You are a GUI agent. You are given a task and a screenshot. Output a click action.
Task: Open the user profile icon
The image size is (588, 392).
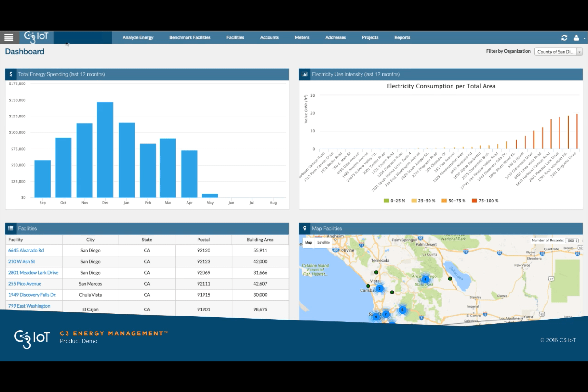[x=576, y=38]
